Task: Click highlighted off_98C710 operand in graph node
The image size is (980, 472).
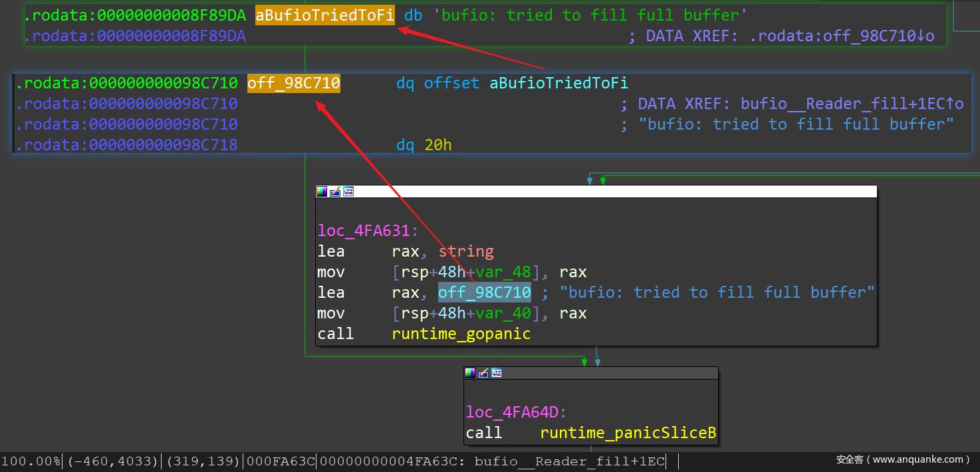Action: coord(484,293)
